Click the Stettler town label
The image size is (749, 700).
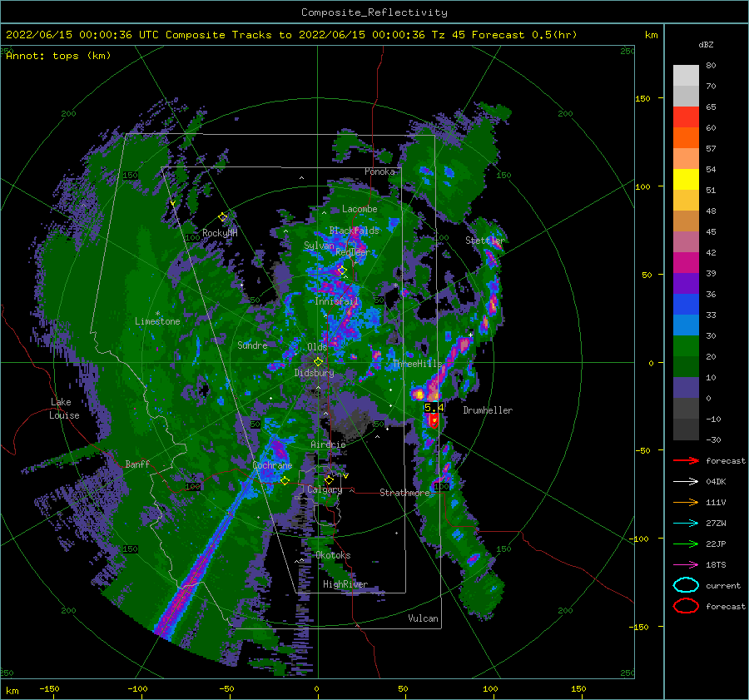(485, 241)
